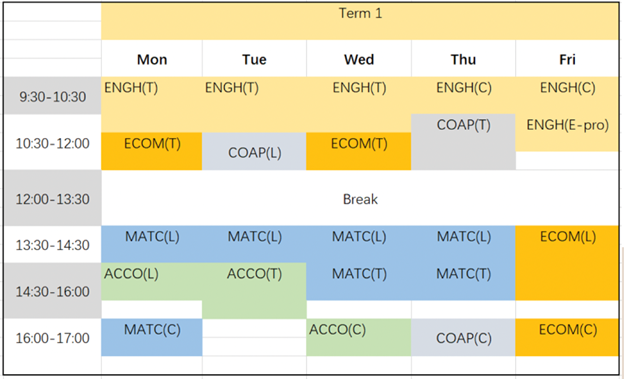Select Thursday's COAP(T) cell
Viewport: 624px width, 379px height.
pyautogui.click(x=463, y=142)
